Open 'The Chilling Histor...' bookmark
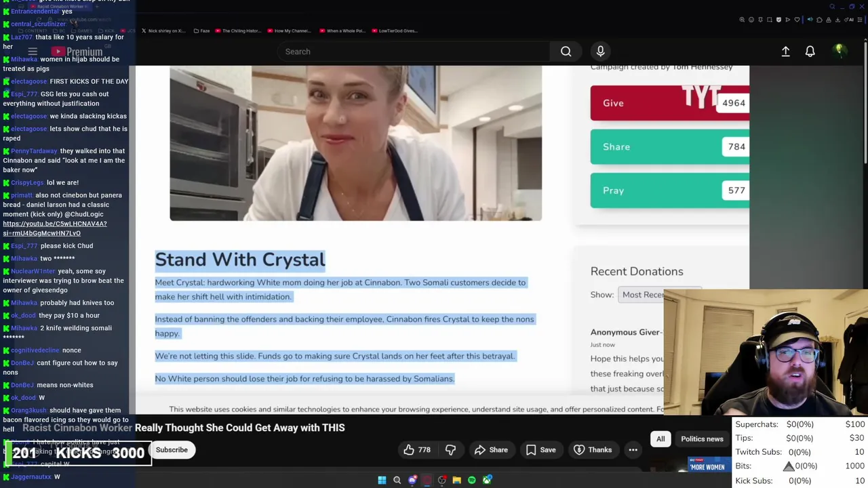Viewport: 868px width, 488px height. click(237, 30)
